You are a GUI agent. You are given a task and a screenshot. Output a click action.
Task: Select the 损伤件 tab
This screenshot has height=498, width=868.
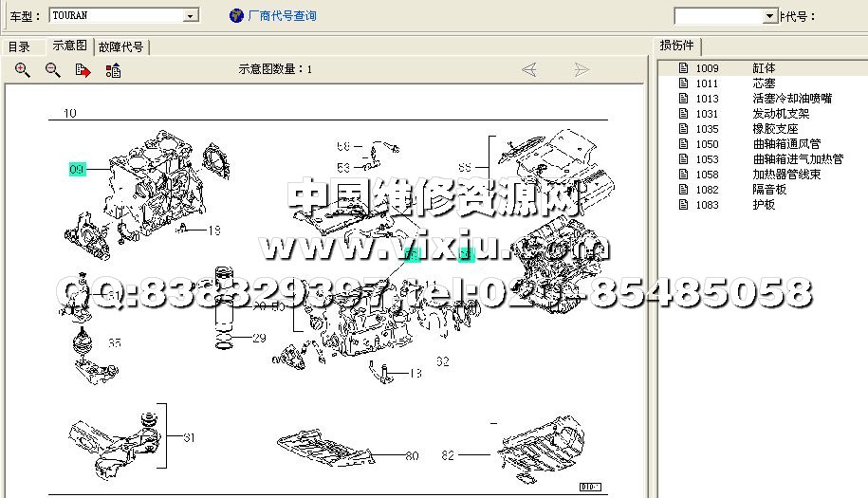677,46
